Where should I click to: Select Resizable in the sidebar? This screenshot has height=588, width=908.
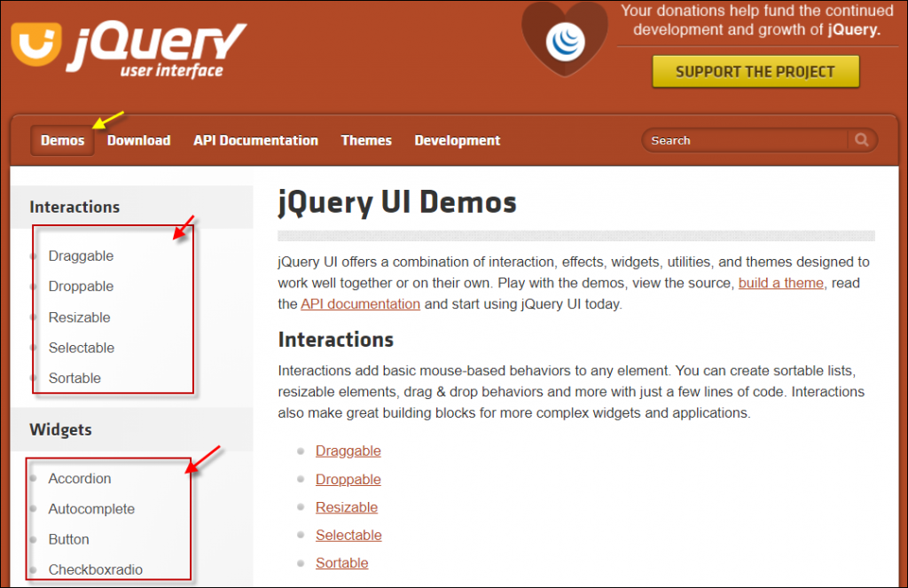pyautogui.click(x=79, y=318)
